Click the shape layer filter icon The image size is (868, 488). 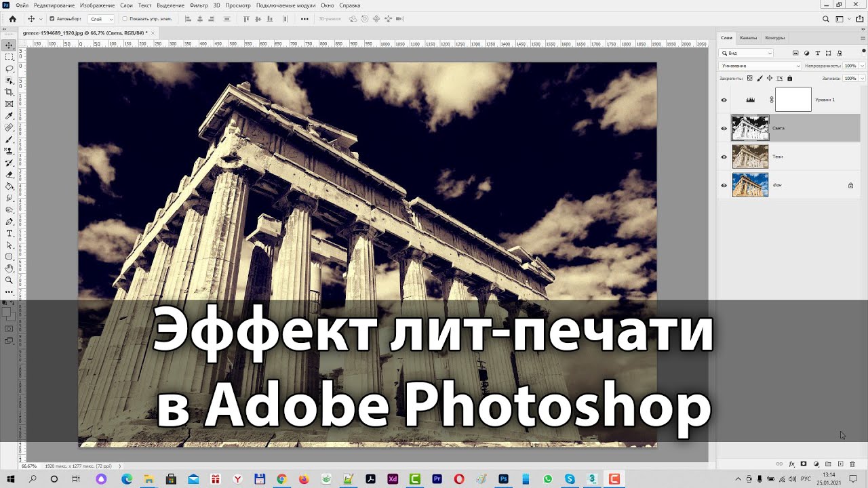[x=828, y=53]
